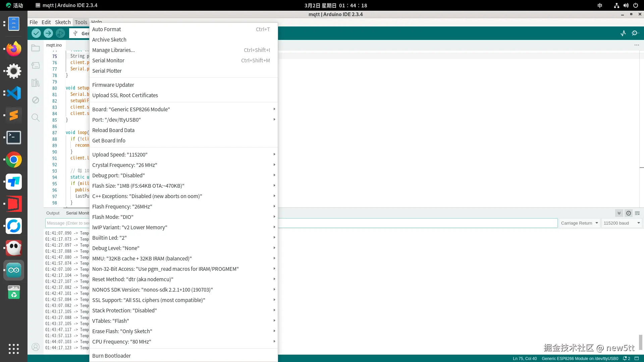Open the 115200 baud rate dropdown
The height and width of the screenshot is (362, 644).
pos(621,223)
